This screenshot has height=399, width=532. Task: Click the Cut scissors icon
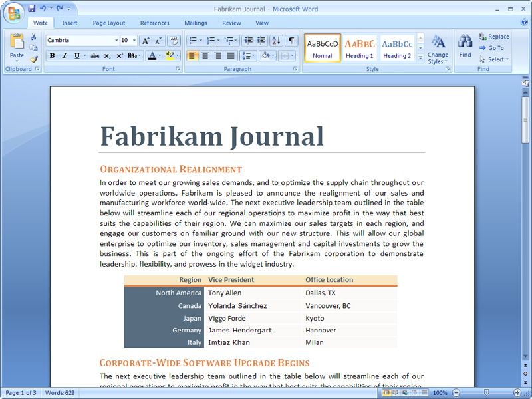(34, 37)
